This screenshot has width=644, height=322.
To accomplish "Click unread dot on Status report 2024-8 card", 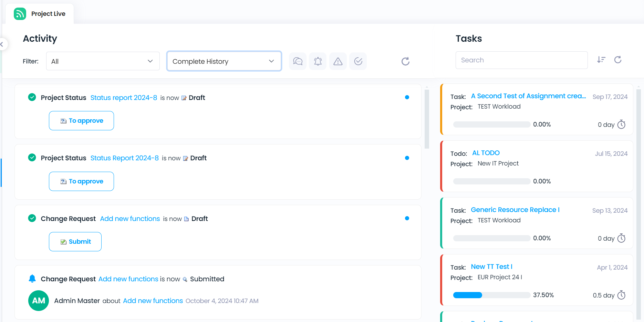I will coord(407,97).
